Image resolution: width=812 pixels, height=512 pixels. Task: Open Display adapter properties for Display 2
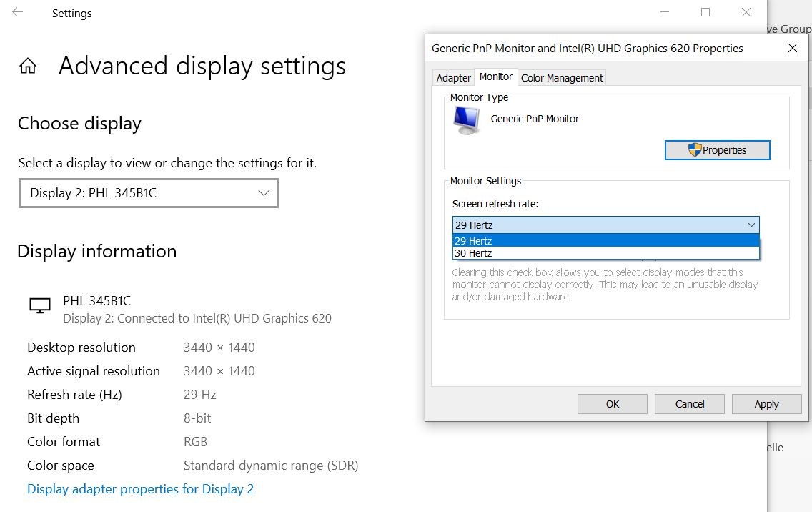140,489
